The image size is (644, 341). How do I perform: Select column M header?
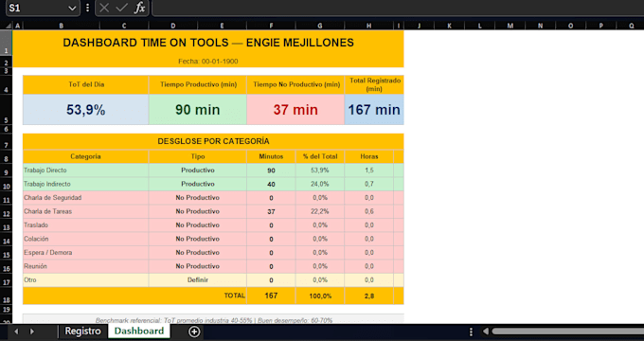(x=510, y=26)
